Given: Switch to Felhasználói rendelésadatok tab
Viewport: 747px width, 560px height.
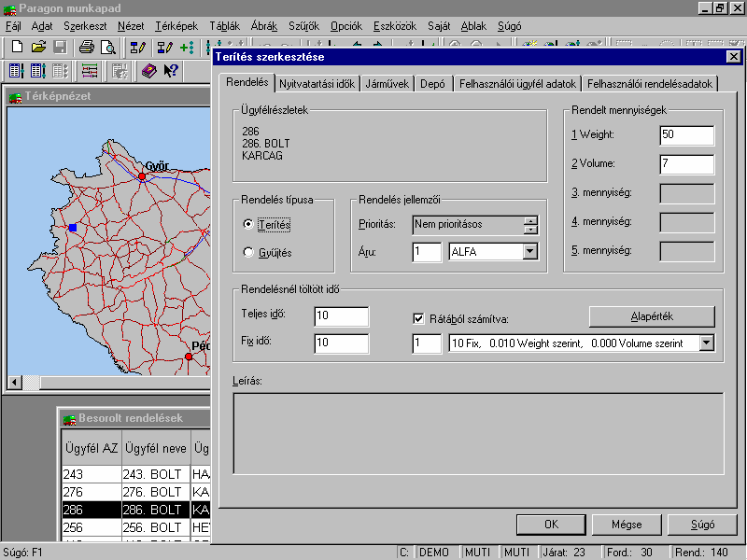Looking at the screenshot, I should click(650, 84).
